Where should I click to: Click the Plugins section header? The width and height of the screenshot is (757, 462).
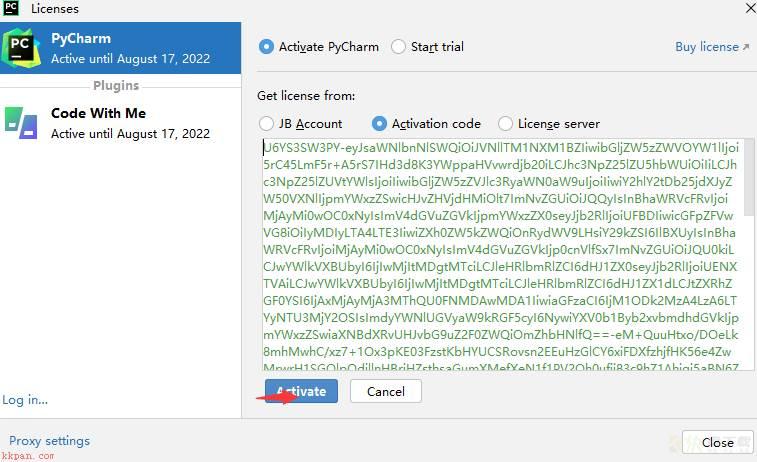[x=116, y=85]
